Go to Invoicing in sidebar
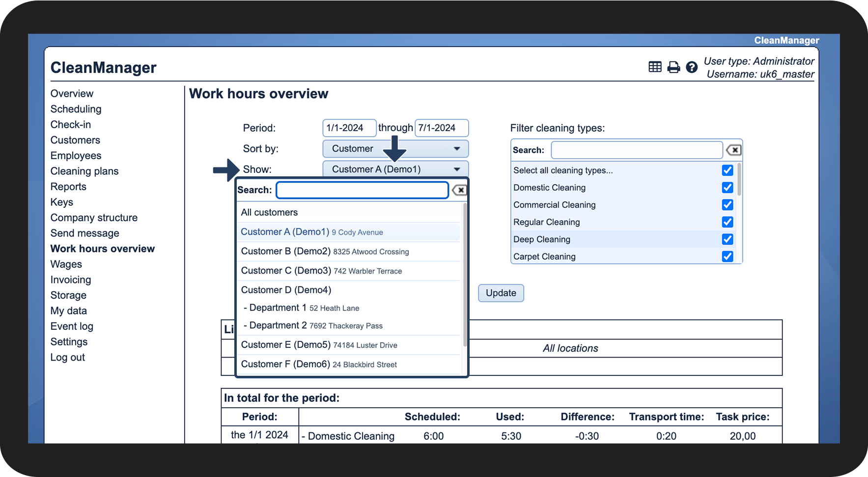Screen dimensions: 868x477 click(71, 280)
